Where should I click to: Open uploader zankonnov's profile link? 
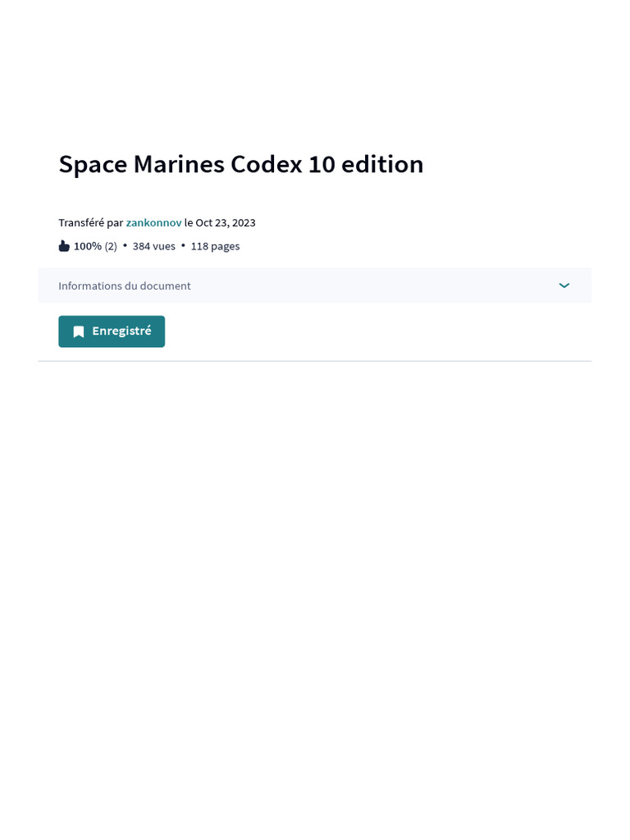(153, 222)
